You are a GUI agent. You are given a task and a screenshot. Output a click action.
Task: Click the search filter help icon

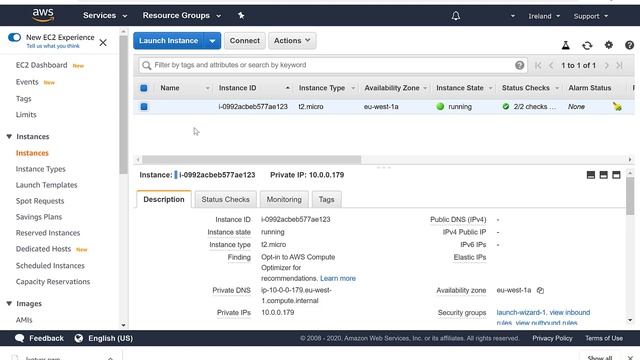click(519, 65)
